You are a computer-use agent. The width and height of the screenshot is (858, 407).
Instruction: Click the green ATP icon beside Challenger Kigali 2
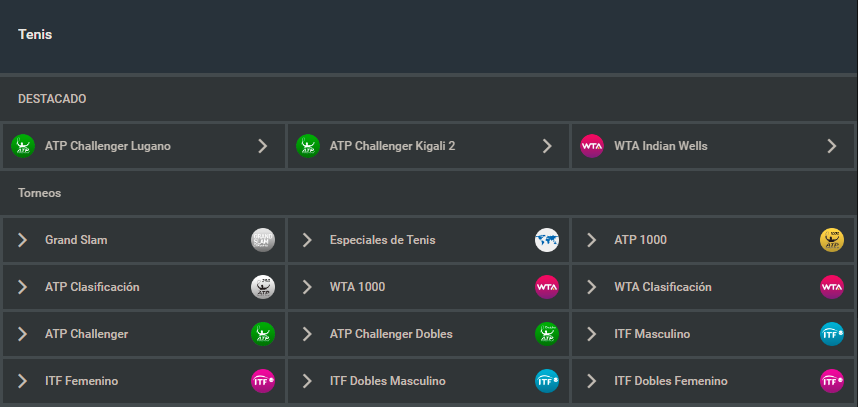[x=308, y=146]
